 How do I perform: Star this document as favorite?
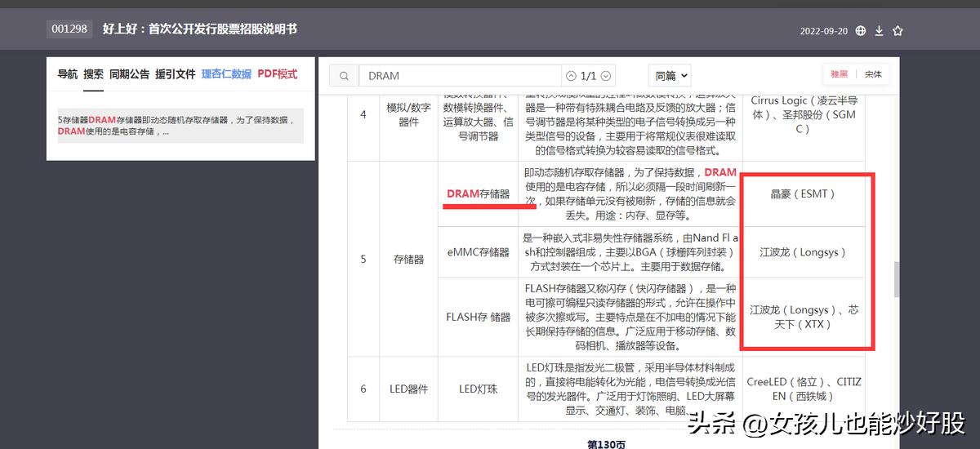[x=898, y=31]
